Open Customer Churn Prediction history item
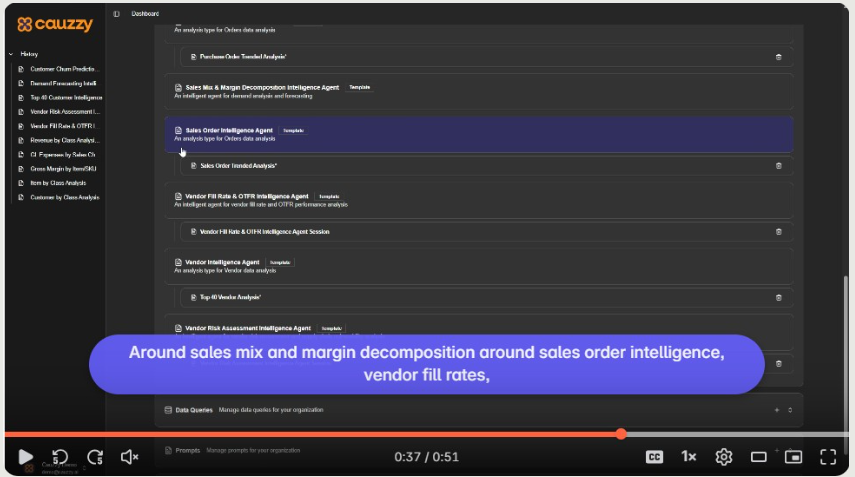This screenshot has height=477, width=855. click(x=59, y=69)
